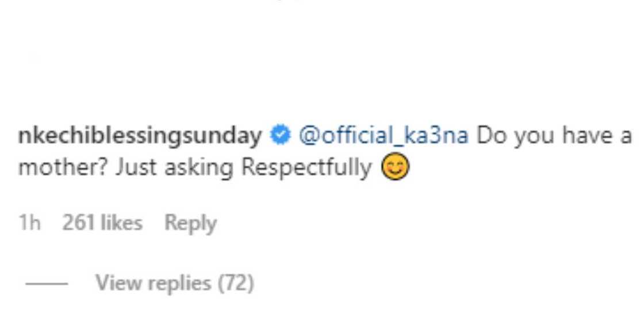The height and width of the screenshot is (322, 644).
Task: Click the word "Respectfully" in the comment
Action: [306, 168]
